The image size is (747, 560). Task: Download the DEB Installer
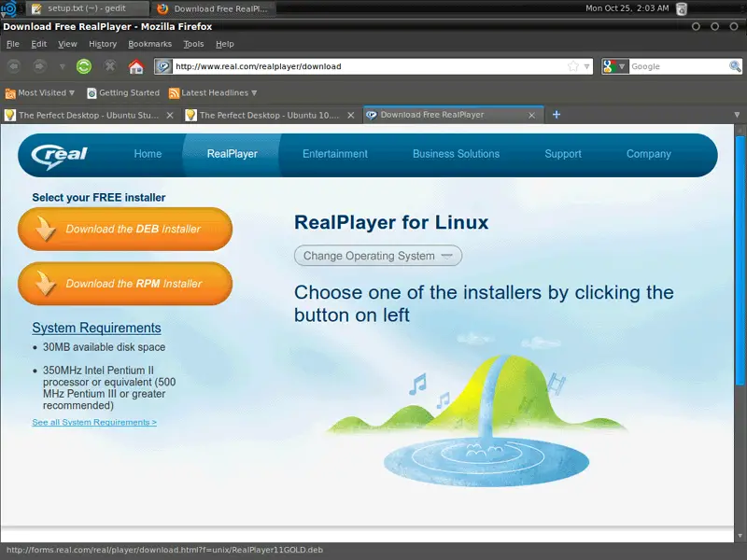pos(125,229)
